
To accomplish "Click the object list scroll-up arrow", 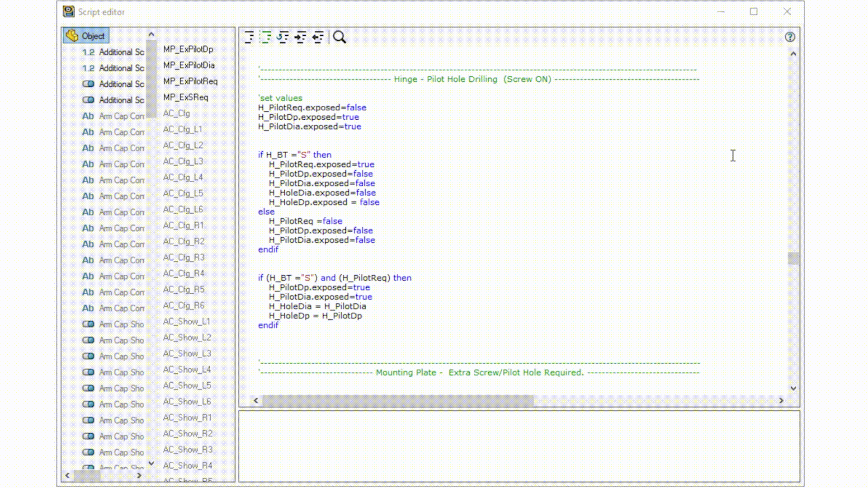I will click(151, 34).
